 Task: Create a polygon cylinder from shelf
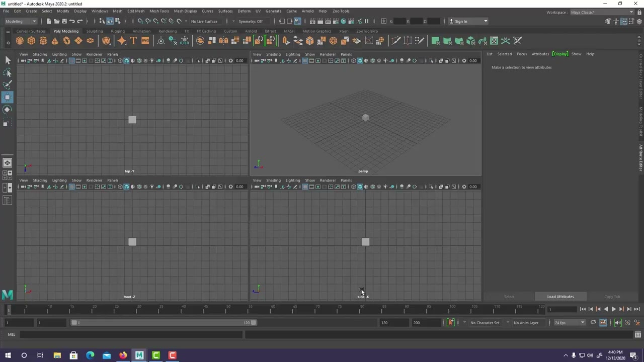(43, 41)
